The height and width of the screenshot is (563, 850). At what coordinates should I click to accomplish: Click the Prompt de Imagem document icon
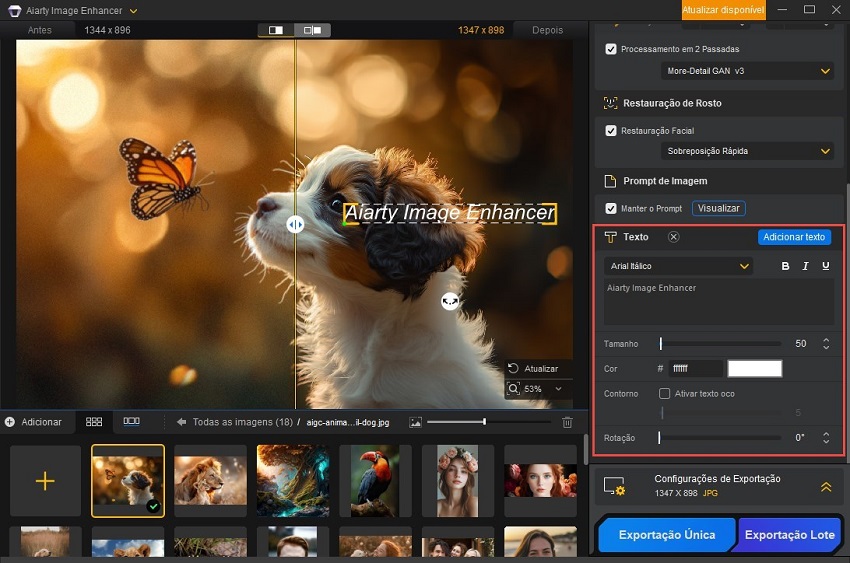click(x=610, y=181)
